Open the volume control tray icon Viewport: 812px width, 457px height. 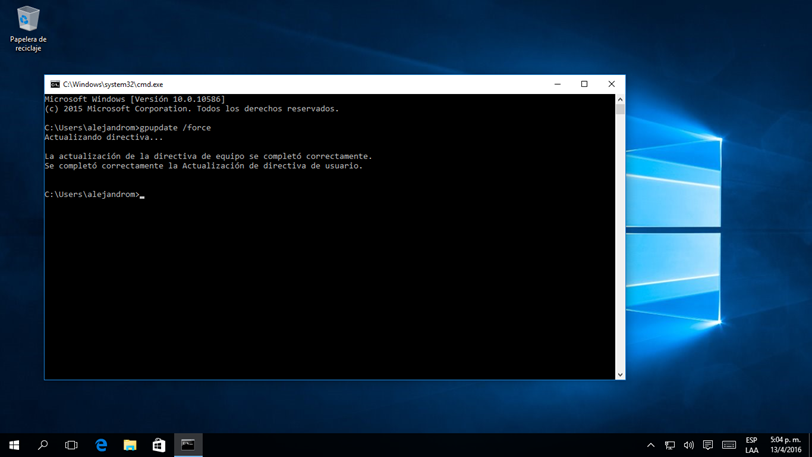[x=689, y=445]
